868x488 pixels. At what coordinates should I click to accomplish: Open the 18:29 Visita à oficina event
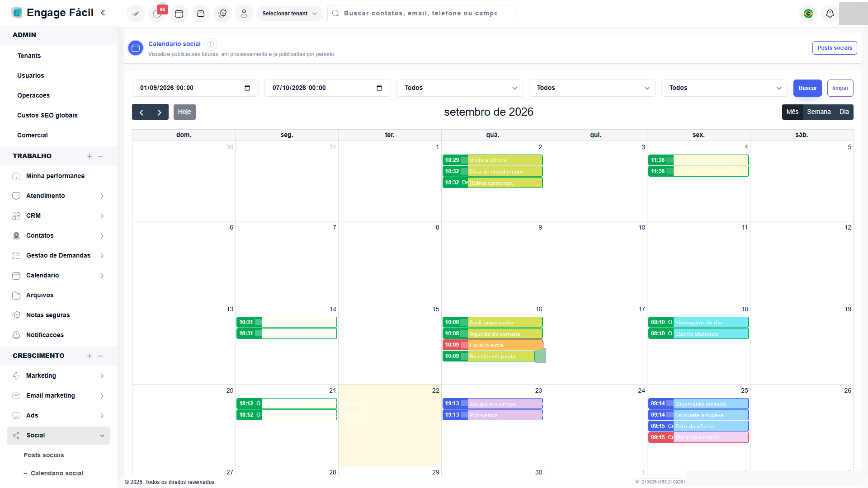[x=493, y=160]
